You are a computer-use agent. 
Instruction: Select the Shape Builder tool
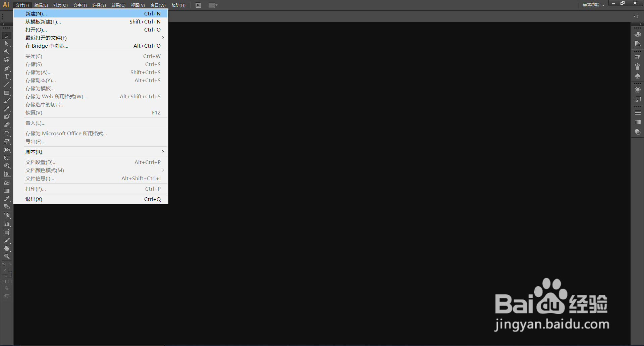click(x=7, y=166)
